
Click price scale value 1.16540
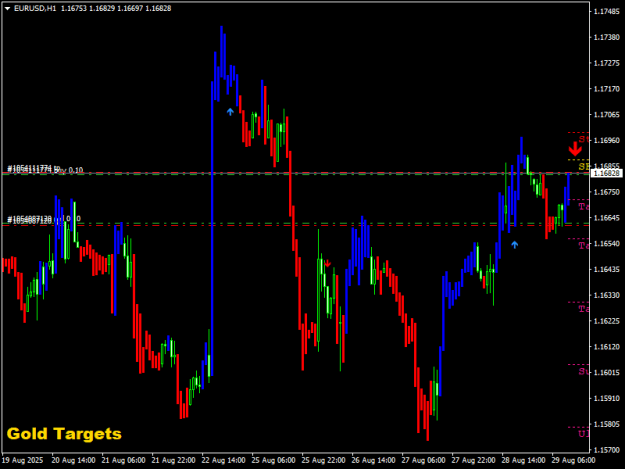607,243
